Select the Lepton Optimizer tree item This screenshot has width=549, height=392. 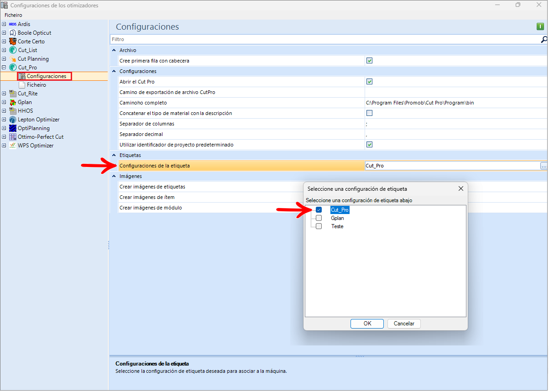39,120
